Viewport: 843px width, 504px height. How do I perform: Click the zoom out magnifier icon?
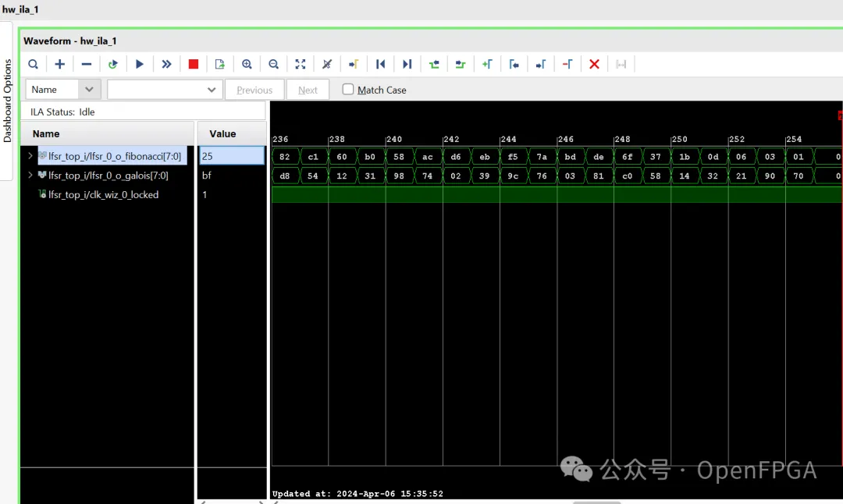click(274, 64)
